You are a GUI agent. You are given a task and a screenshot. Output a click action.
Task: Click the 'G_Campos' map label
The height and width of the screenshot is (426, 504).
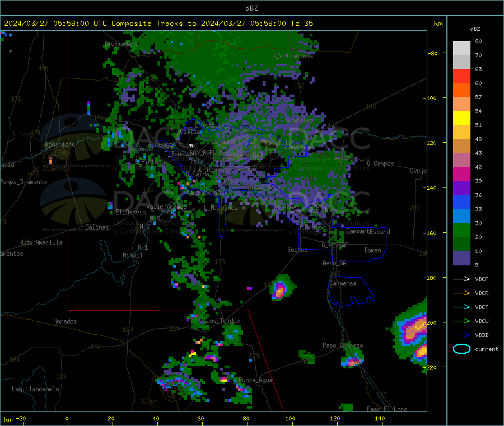380,163
